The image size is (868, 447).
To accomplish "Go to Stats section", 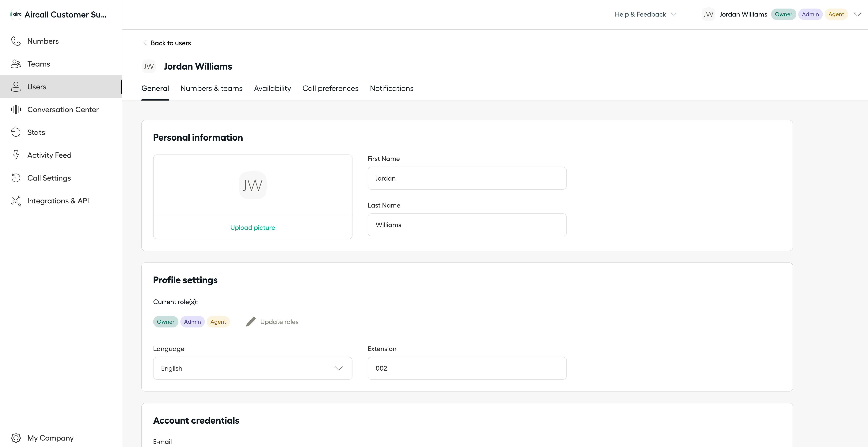I will 61,132.
